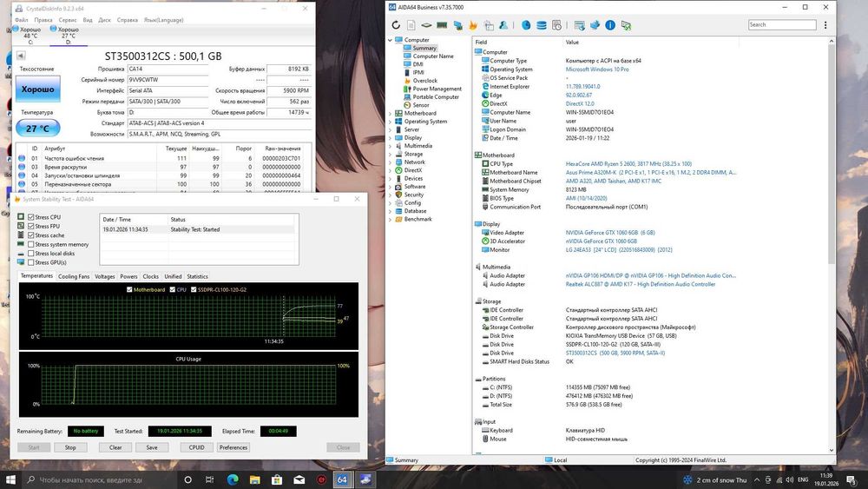Switch to Cooling Fans tab
The height and width of the screenshot is (489, 868).
[x=74, y=276]
